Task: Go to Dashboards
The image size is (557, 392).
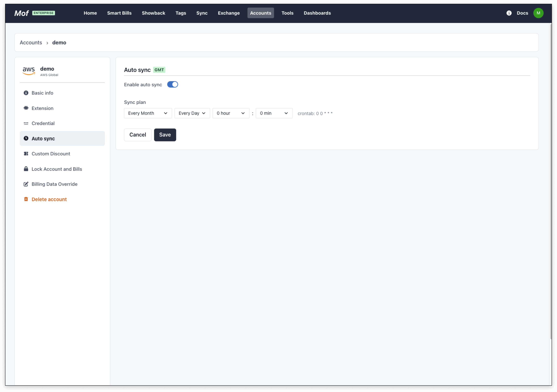Action: tap(317, 13)
